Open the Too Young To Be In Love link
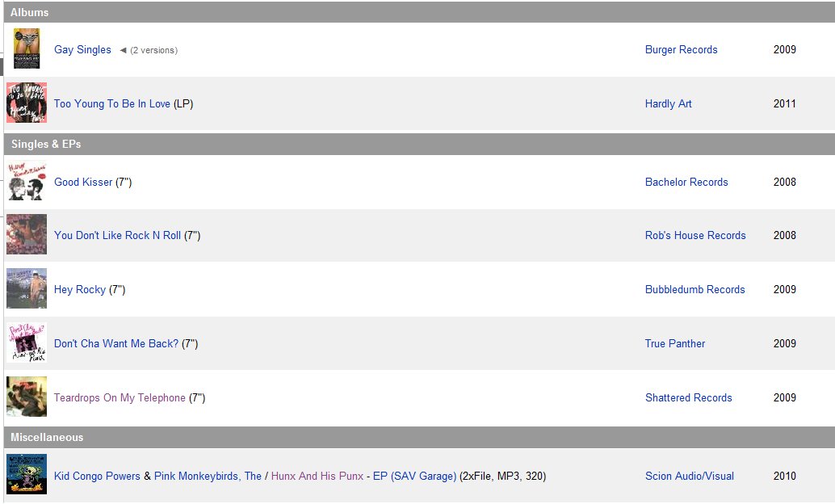 click(111, 103)
